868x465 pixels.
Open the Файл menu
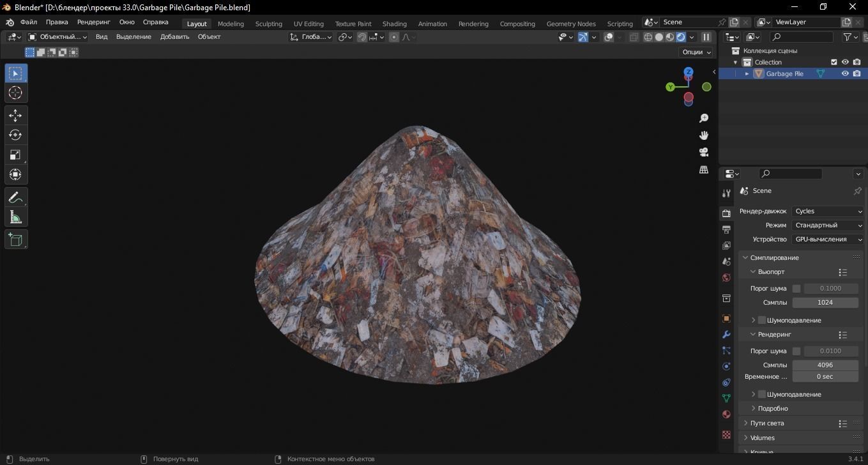pyautogui.click(x=29, y=22)
